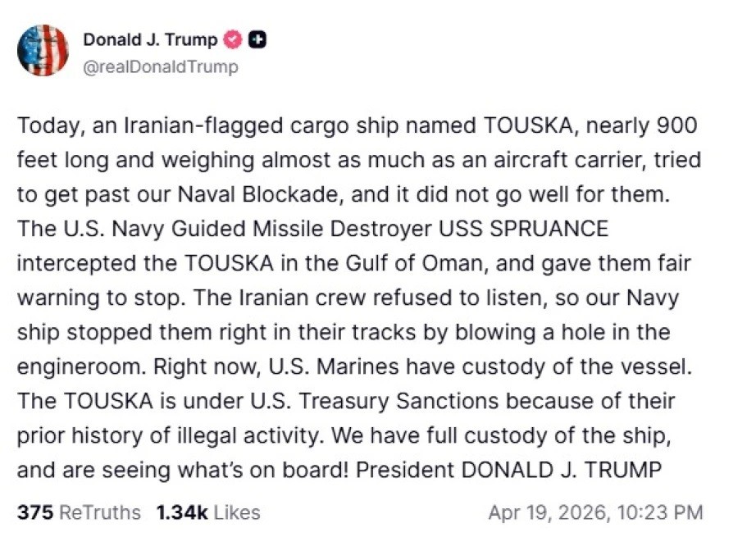
Task: Click the flag-patterned profile avatar
Action: click(43, 51)
